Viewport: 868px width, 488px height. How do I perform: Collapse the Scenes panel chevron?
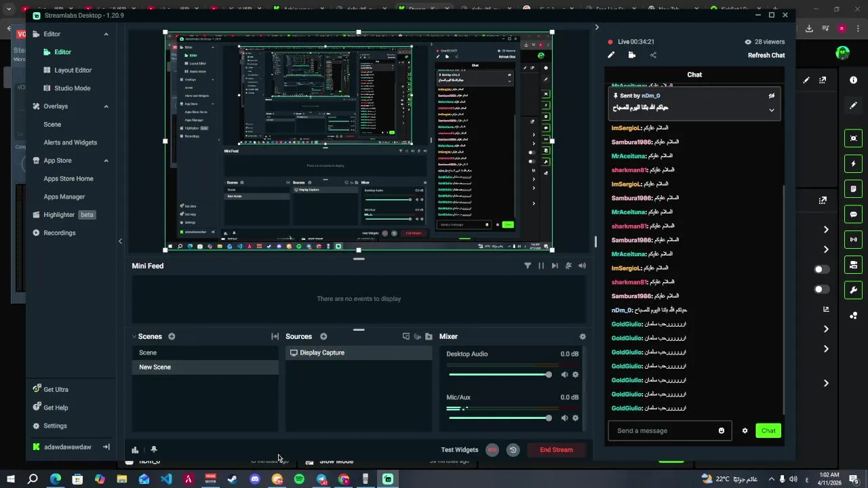[134, 336]
